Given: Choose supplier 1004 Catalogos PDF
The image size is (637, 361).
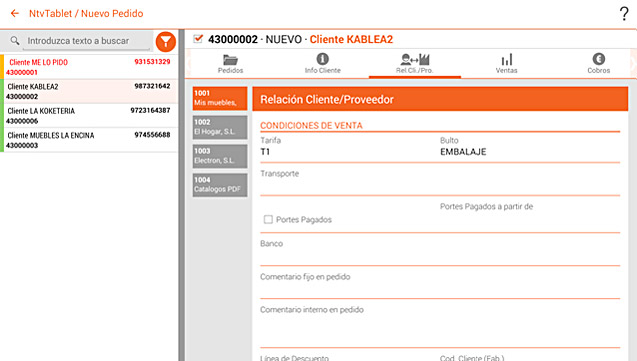Looking at the screenshot, I should (220, 185).
